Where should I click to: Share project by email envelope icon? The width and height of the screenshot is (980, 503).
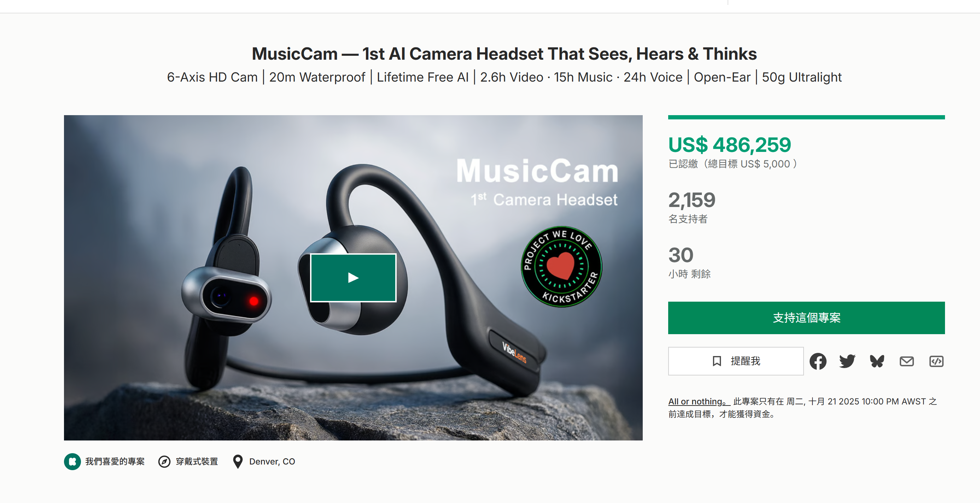[906, 361]
